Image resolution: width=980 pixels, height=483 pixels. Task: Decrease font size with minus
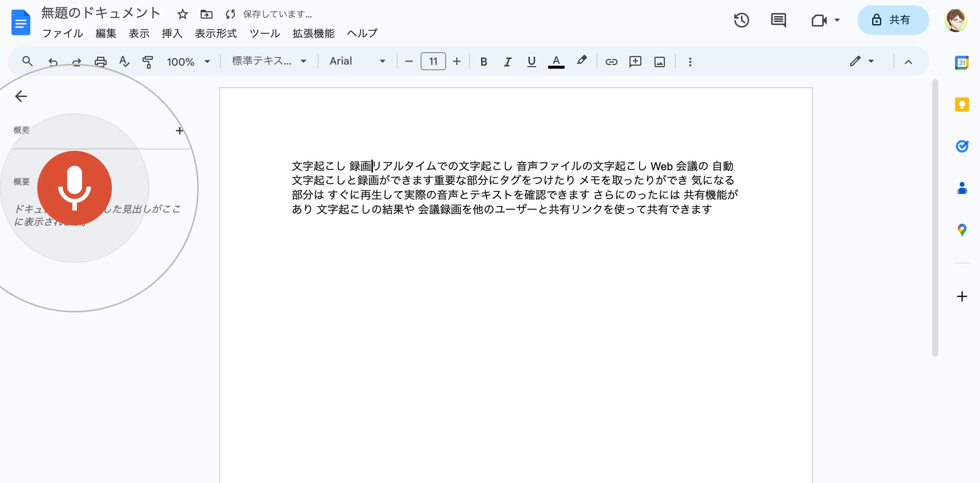(409, 61)
